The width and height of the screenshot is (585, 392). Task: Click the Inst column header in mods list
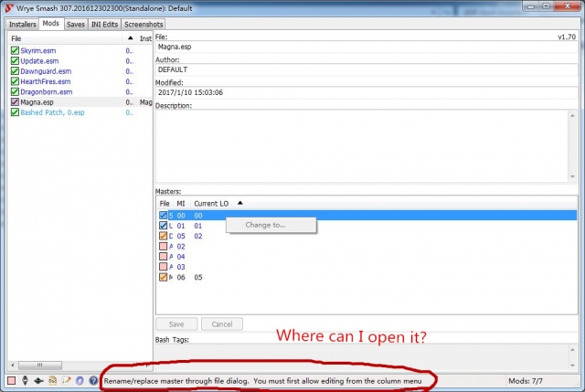coord(145,38)
